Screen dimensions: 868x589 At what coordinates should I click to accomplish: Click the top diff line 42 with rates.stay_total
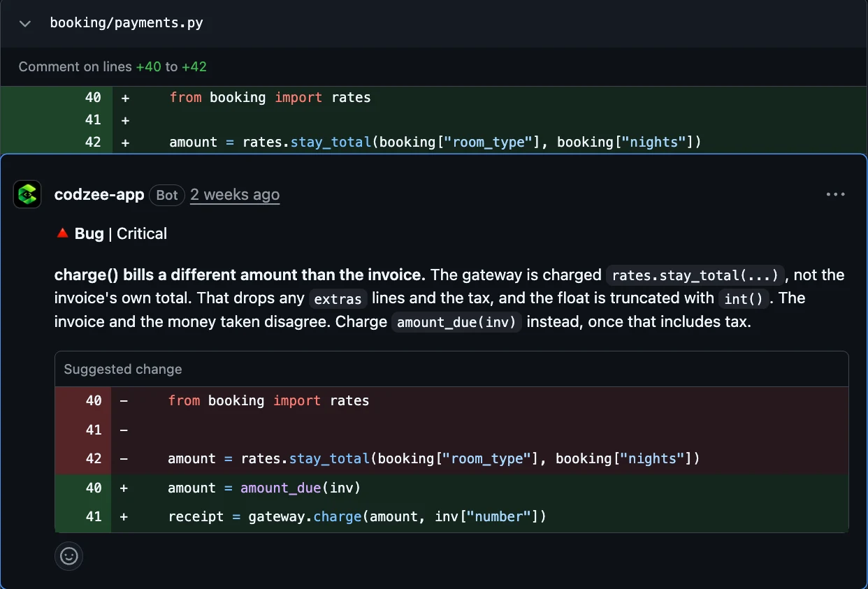coord(434,143)
